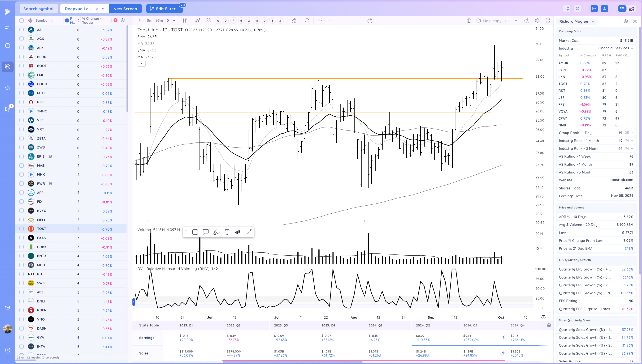Click the share icon in top bar
The image size is (642, 364).
pos(566,9)
